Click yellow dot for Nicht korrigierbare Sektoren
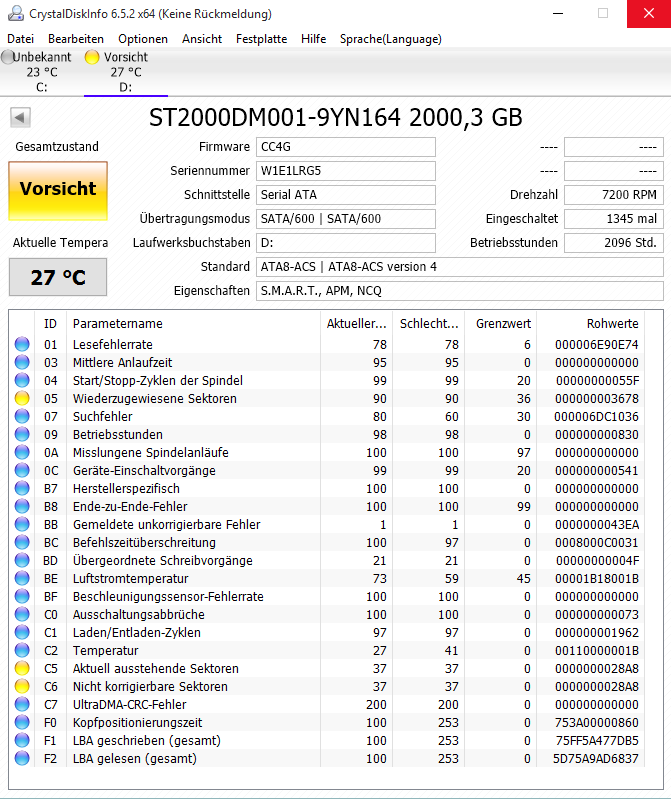This screenshot has width=671, height=799. pyautogui.click(x=22, y=686)
